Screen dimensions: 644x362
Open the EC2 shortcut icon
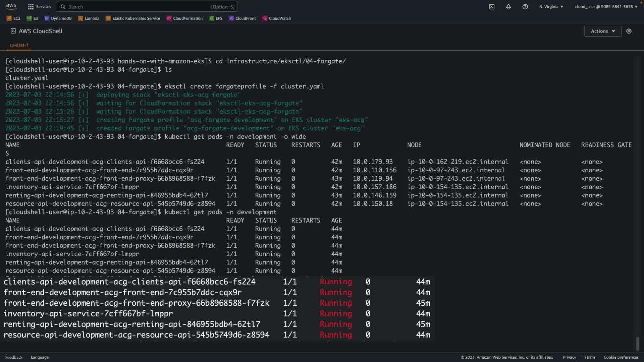click(x=9, y=18)
